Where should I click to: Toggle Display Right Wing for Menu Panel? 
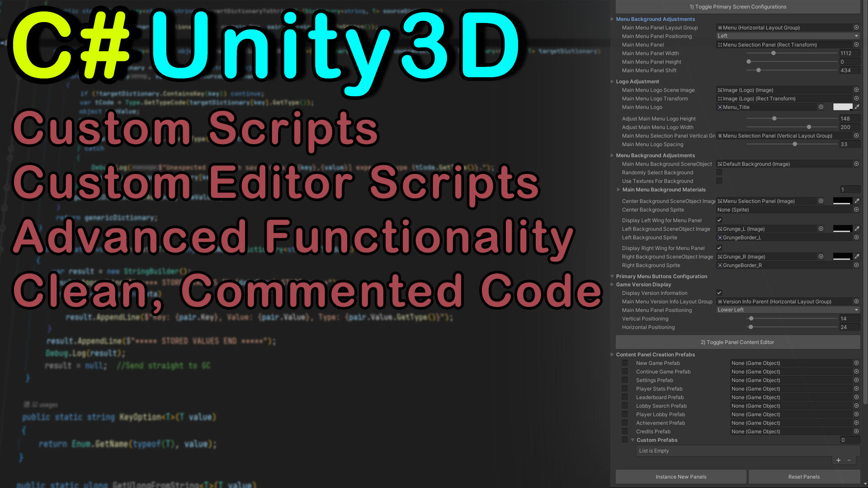719,248
